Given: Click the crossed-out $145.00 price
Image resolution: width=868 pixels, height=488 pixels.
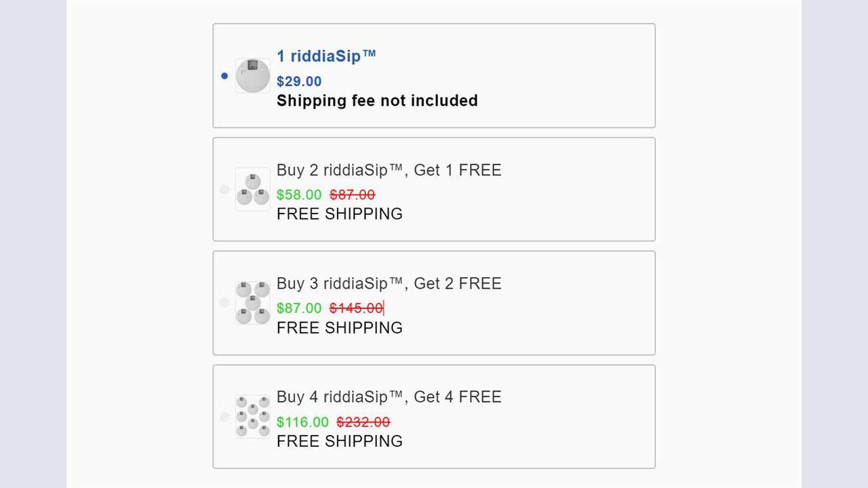Looking at the screenshot, I should 357,308.
